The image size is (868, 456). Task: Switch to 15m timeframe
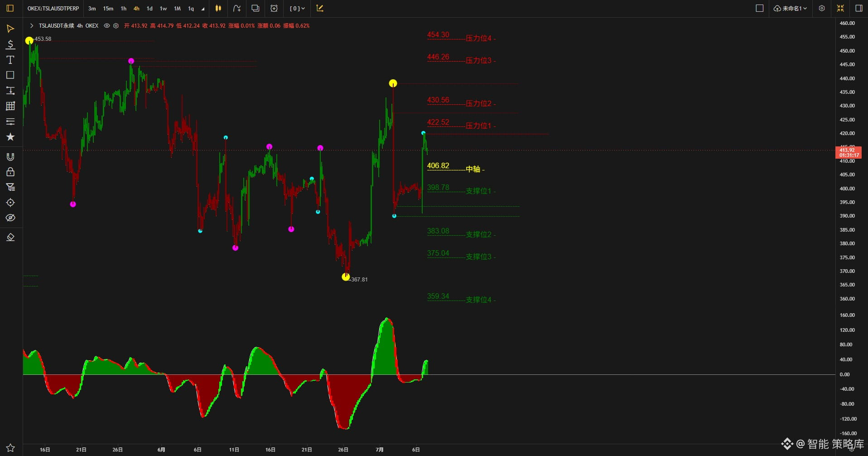coord(108,9)
